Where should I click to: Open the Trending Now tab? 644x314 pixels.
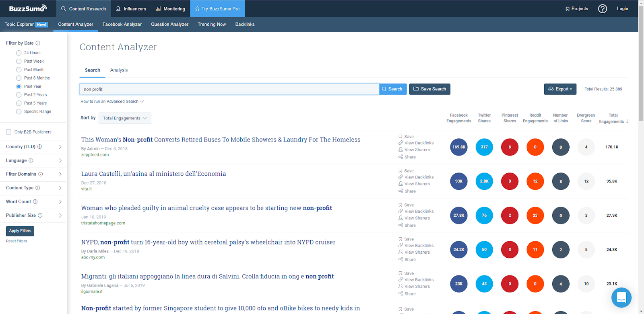click(x=212, y=24)
